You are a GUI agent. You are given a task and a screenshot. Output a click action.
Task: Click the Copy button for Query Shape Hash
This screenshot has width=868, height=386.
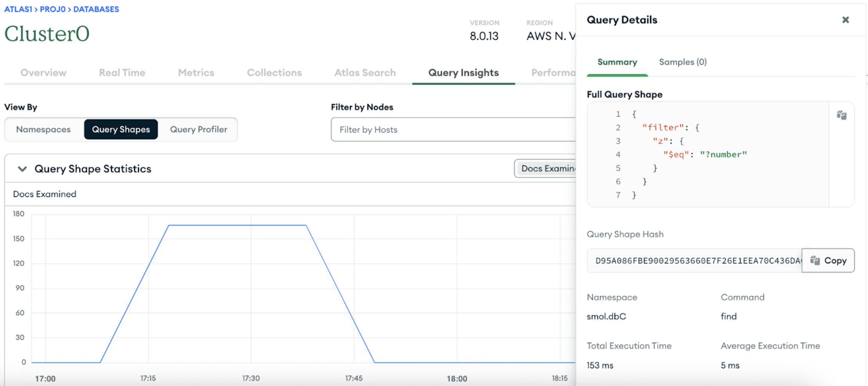828,261
